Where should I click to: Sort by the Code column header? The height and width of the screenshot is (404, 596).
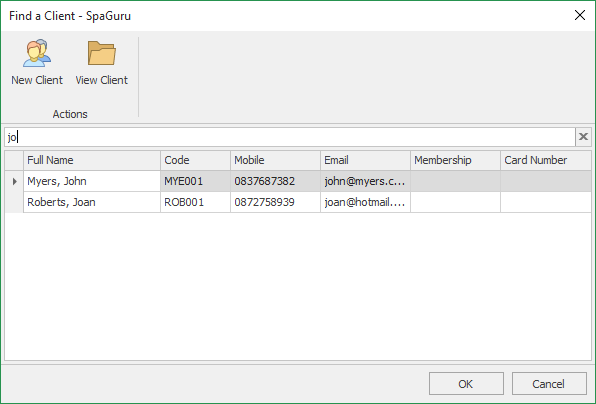(195, 160)
